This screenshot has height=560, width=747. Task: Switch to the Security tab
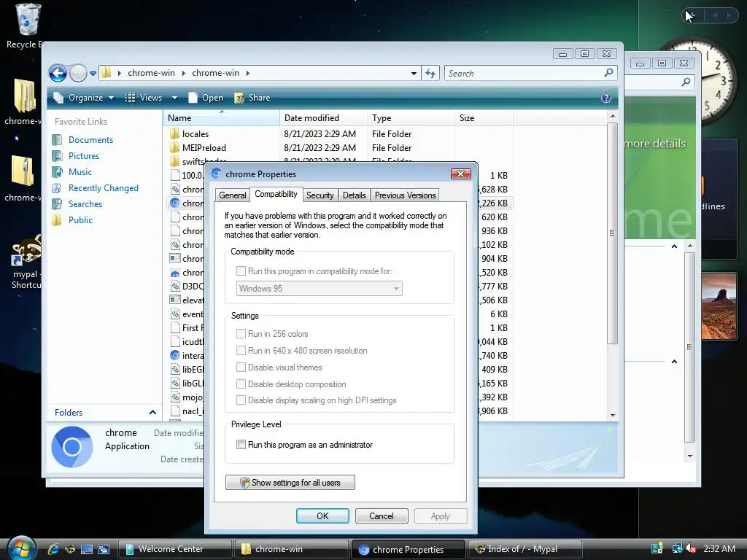click(320, 195)
